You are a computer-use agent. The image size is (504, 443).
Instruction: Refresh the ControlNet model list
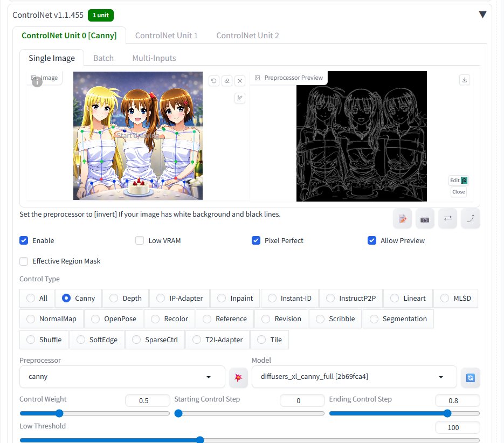click(x=470, y=377)
